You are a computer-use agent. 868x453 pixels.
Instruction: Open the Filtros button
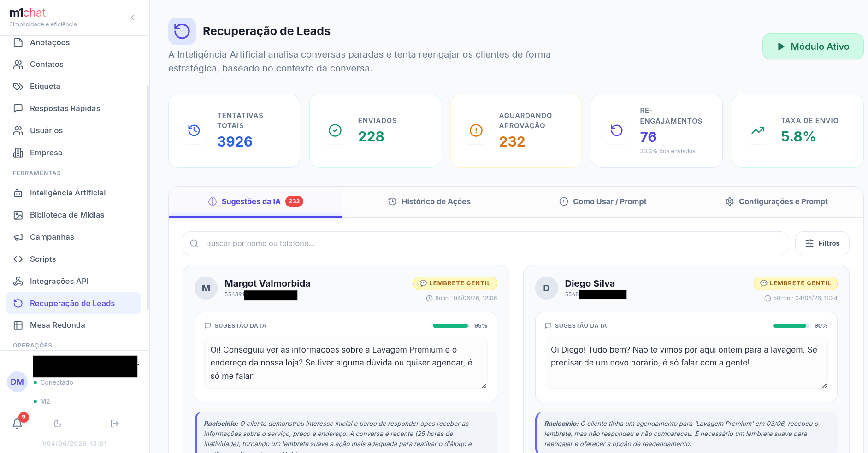pyautogui.click(x=822, y=243)
